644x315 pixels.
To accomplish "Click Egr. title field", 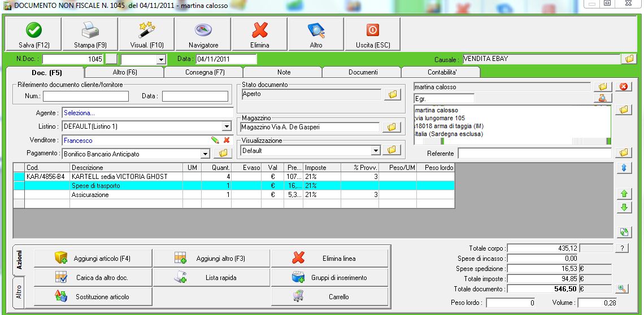I will point(444,99).
